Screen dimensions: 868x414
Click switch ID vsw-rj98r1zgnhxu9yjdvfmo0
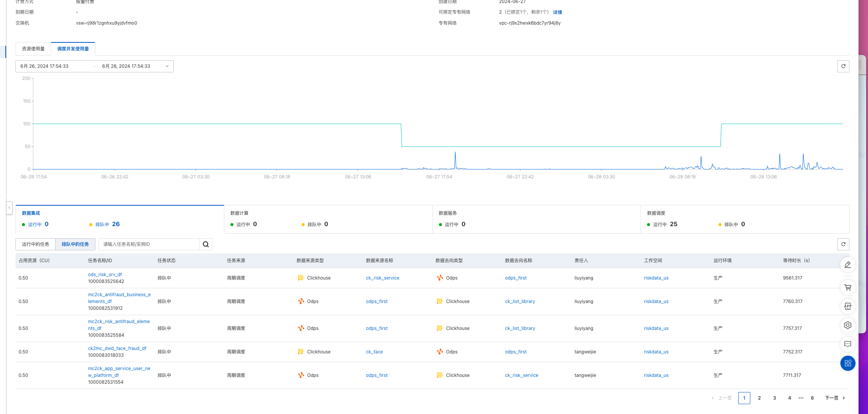point(106,23)
